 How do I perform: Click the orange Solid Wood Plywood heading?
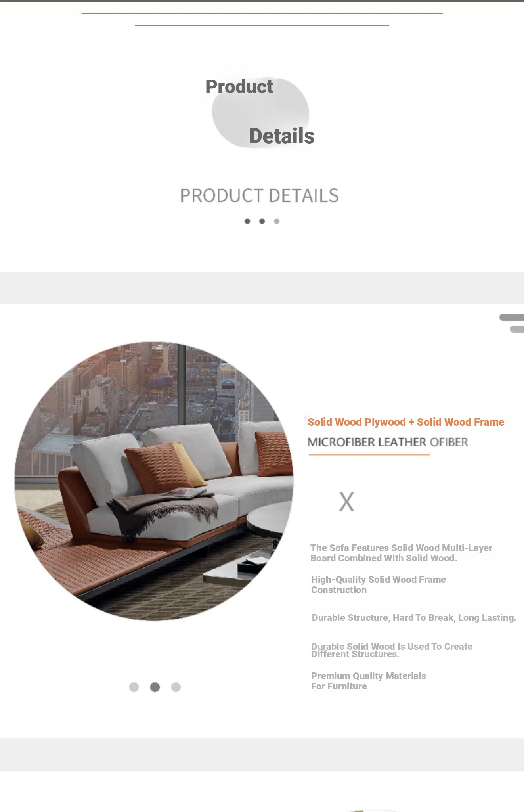click(x=406, y=422)
